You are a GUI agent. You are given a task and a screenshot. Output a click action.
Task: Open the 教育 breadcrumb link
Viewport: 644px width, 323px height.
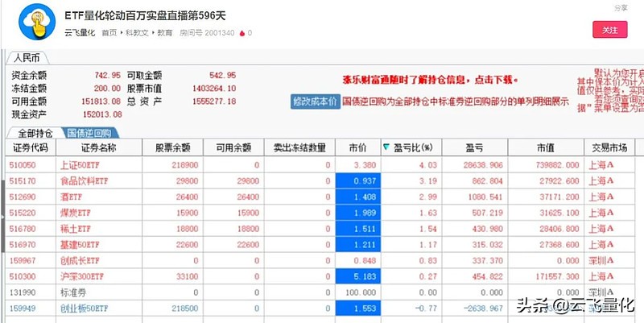point(165,33)
